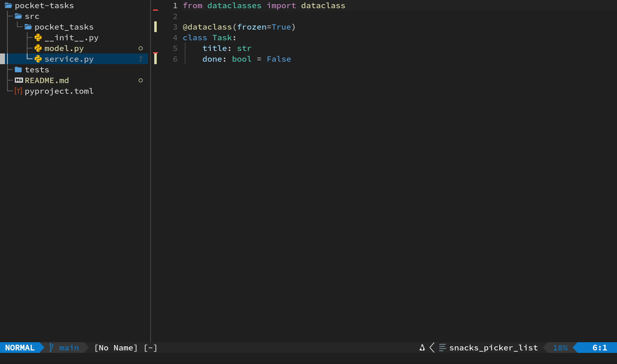Click line number 1 in the gutter
The image size is (617, 364).
coord(175,6)
